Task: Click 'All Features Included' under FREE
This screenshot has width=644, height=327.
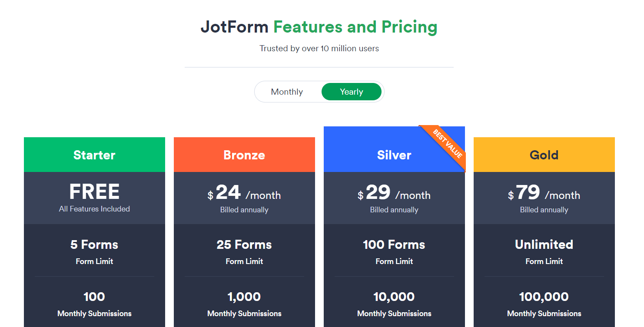Action: [94, 208]
